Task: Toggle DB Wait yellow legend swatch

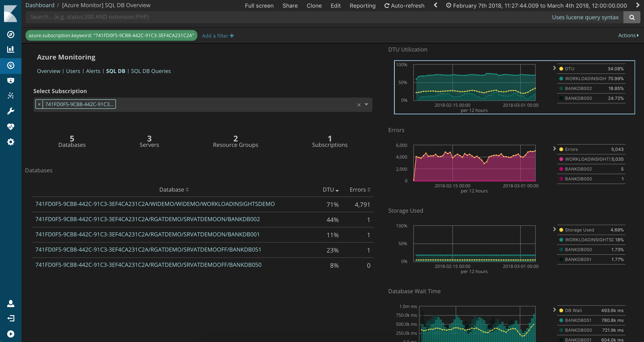Action: coord(561,310)
